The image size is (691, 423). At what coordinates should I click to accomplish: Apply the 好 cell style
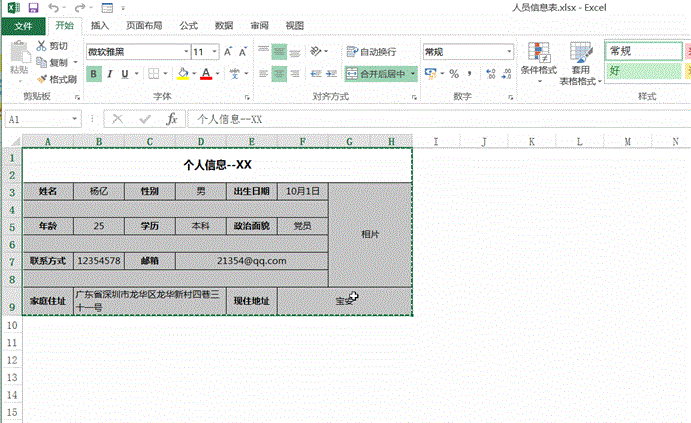[x=640, y=71]
